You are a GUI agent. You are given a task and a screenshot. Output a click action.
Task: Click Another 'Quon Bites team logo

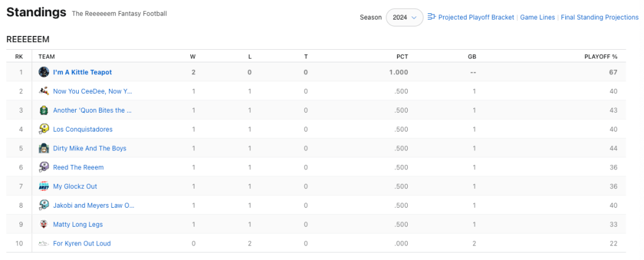(x=44, y=110)
